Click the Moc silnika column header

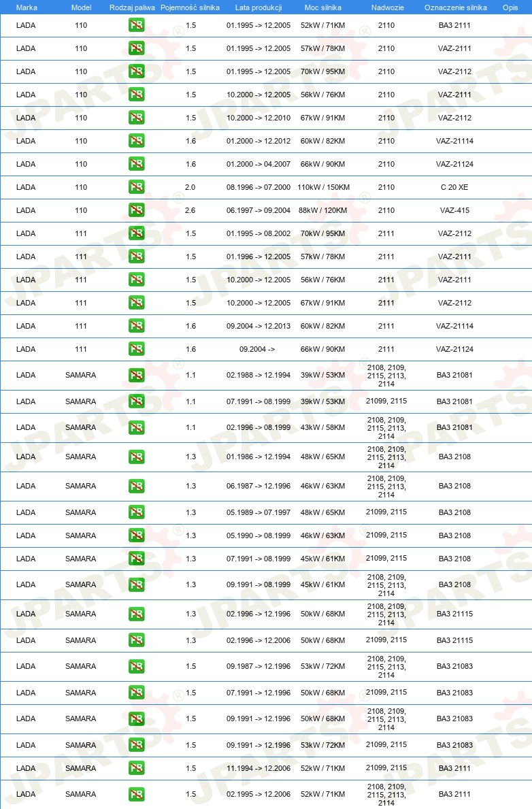coord(323,7)
